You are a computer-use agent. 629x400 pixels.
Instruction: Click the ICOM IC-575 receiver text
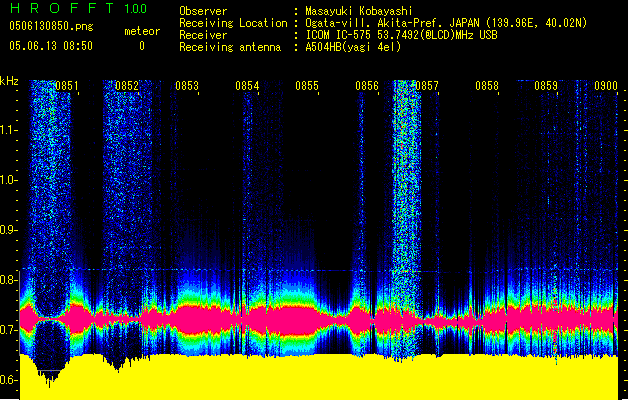click(401, 35)
